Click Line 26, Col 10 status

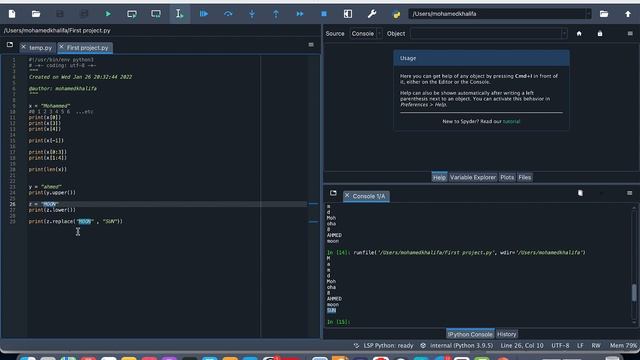click(x=522, y=345)
